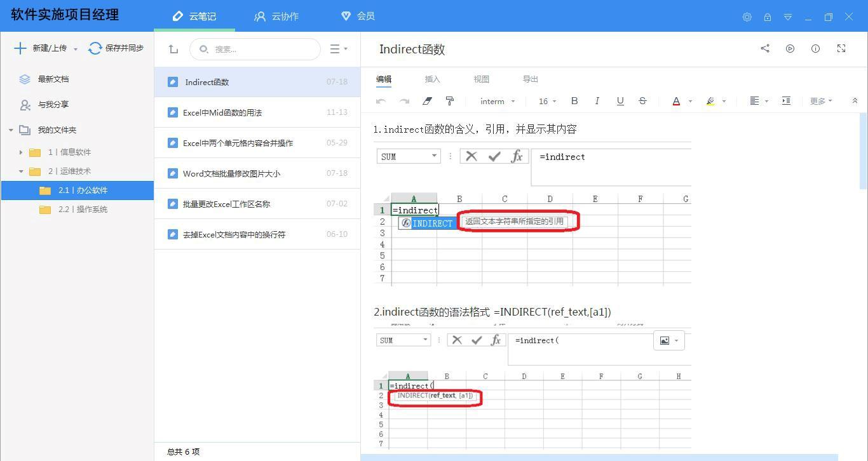Viewport: 868px width, 461px height.
Task: Expand the 1 | 信息软件 folder arrow
Action: [x=21, y=152]
